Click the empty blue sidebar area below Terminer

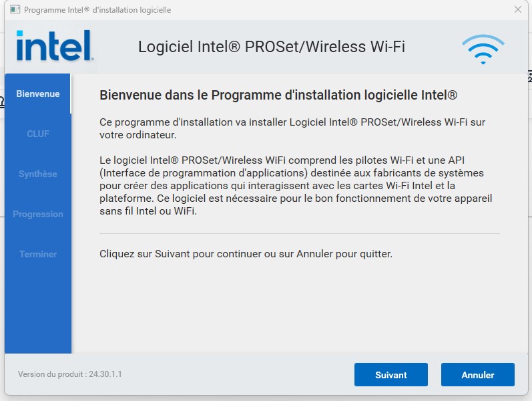[x=38, y=307]
